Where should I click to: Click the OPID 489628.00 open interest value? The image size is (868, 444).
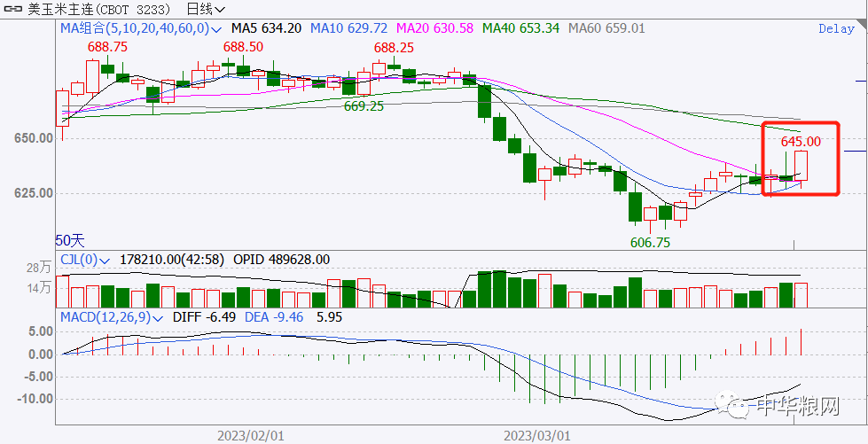pyautogui.click(x=281, y=259)
